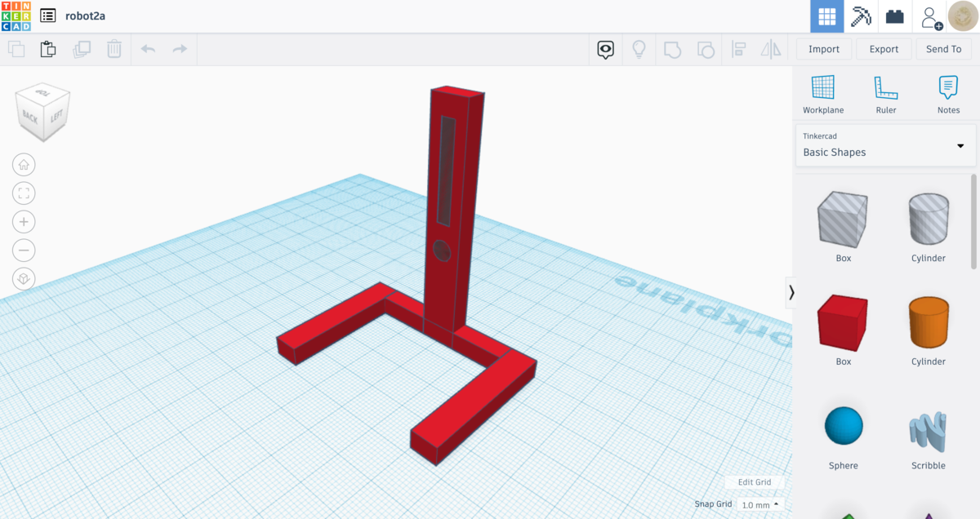Image resolution: width=980 pixels, height=519 pixels.
Task: Open the user profile avatar
Action: tap(964, 16)
